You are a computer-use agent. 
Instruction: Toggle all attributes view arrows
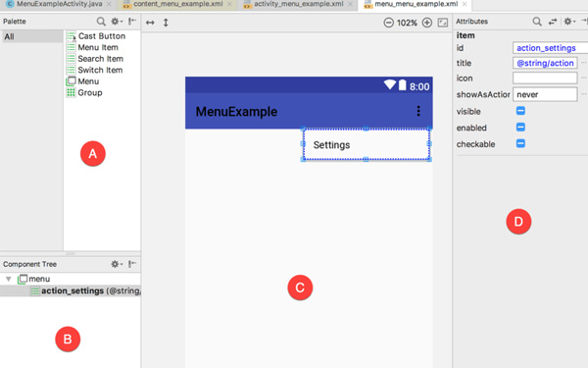click(x=553, y=22)
